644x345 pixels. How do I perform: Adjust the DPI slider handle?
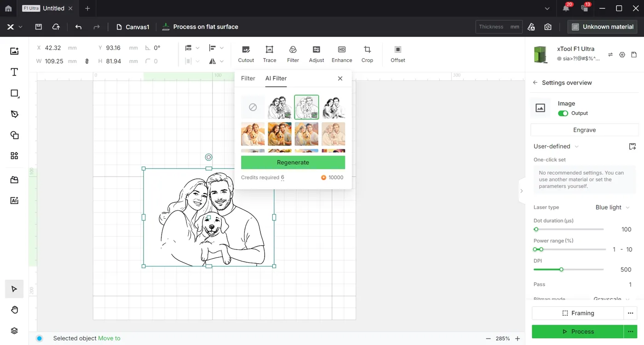click(x=561, y=270)
